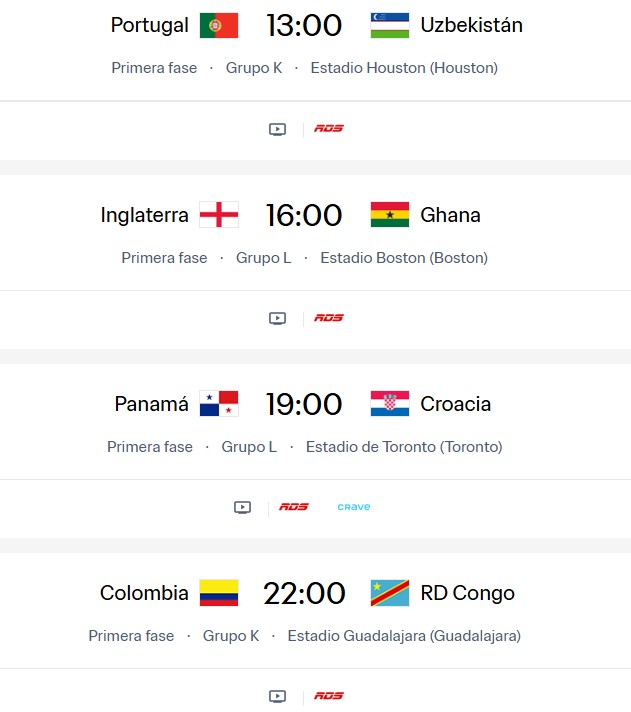Viewport: 631px width, 712px height.
Task: Click RDS logo under Portugal vs Uzbekistán
Action: click(329, 129)
